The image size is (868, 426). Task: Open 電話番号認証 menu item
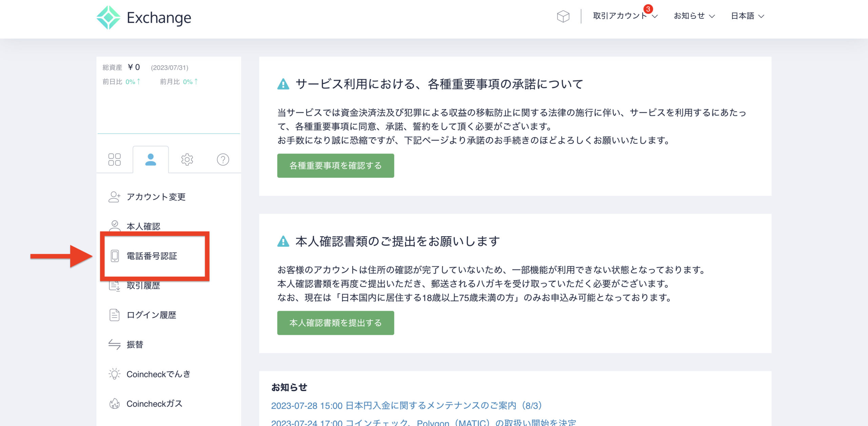(143, 256)
